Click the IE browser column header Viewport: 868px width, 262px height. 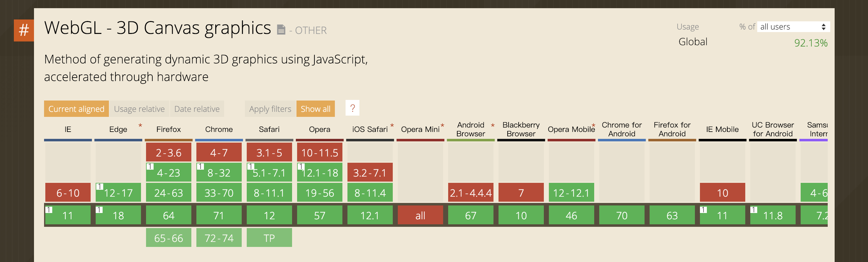point(68,129)
